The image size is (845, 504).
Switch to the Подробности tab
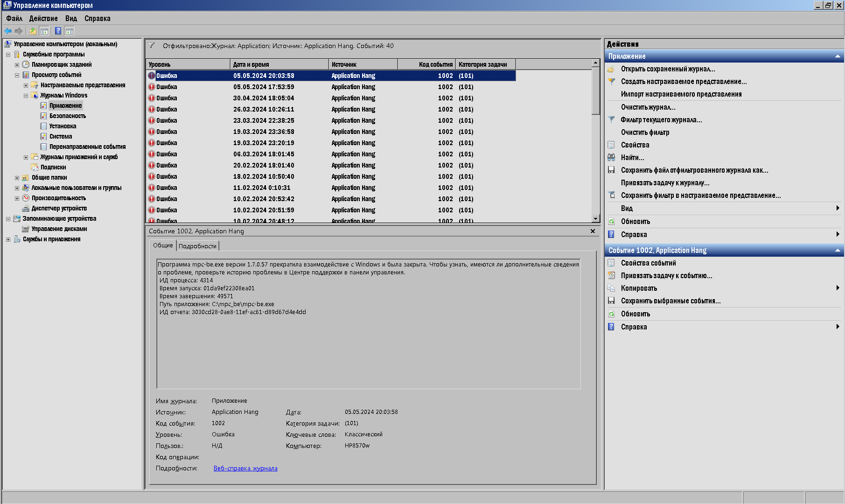197,246
